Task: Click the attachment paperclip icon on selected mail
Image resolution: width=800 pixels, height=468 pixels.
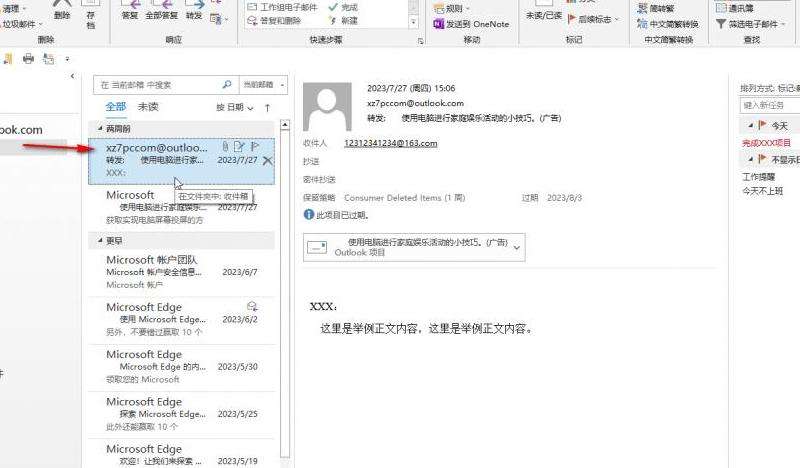Action: (x=225, y=147)
